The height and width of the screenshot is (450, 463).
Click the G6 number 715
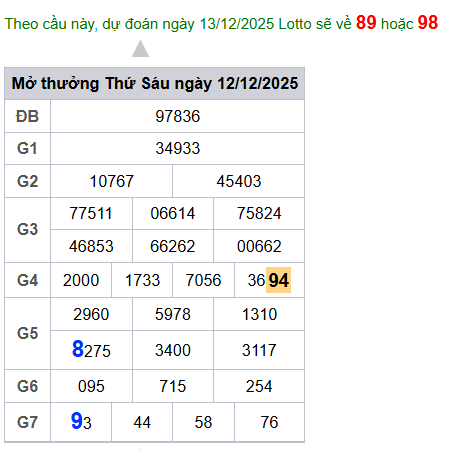pos(173,386)
